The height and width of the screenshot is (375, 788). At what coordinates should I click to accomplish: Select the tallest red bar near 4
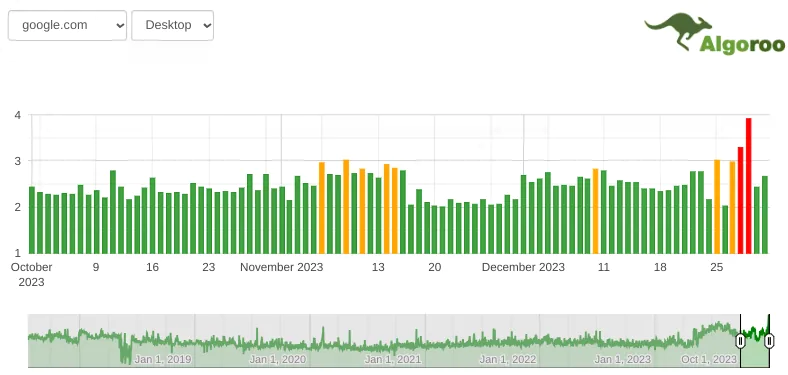749,186
